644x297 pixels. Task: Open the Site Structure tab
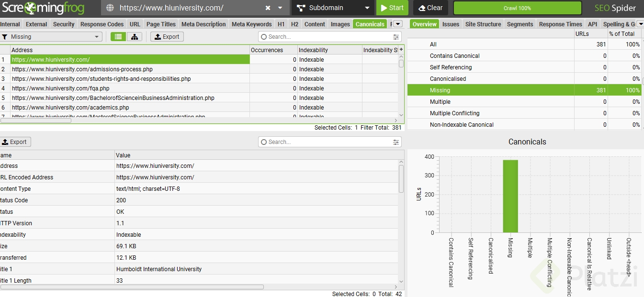tap(483, 24)
